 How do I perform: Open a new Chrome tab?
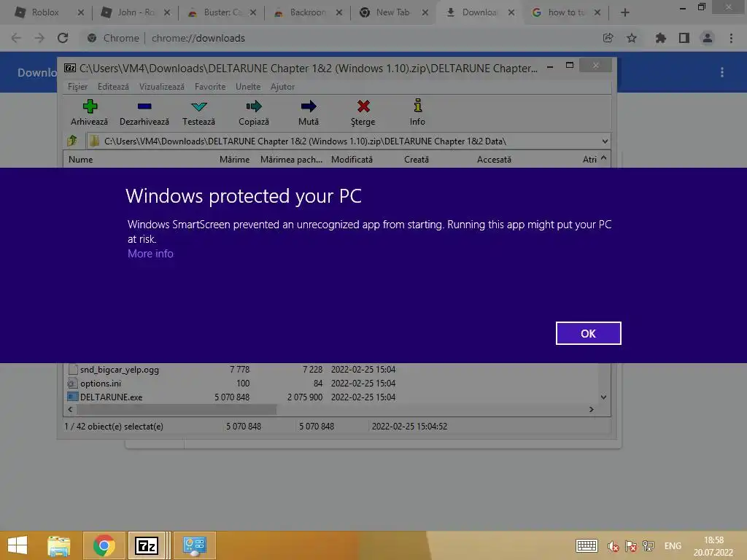625,12
